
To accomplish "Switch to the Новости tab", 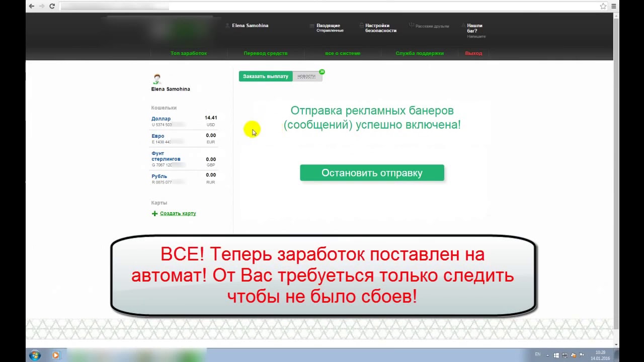I will pos(306,76).
